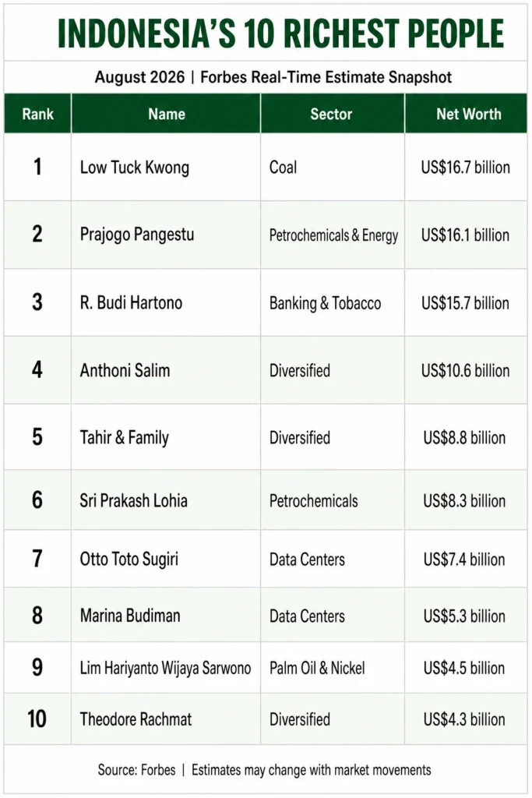Click the US$16.7 billion net worth
This screenshot has width=532, height=798.
tap(465, 168)
